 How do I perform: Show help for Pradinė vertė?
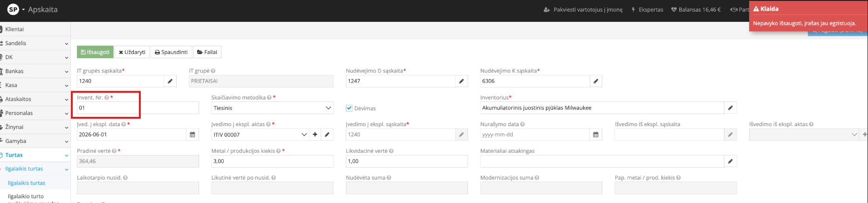[x=114, y=151]
